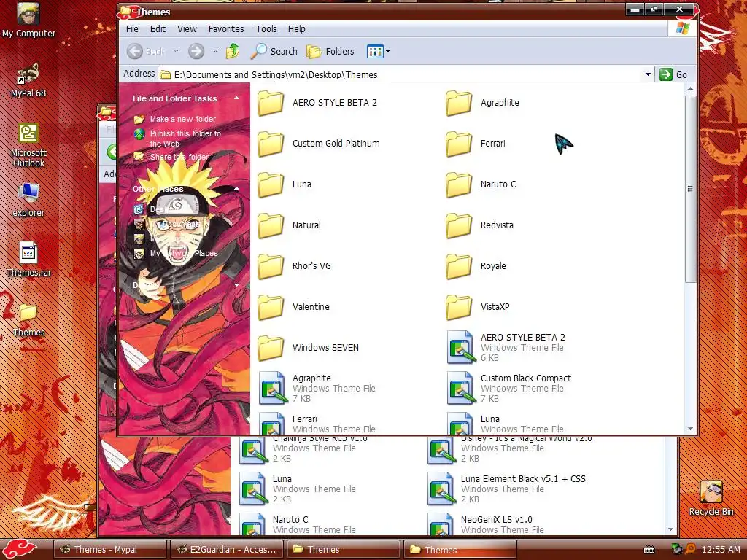Select the VistaXP folder icon
The height and width of the screenshot is (560, 747).
click(x=459, y=307)
